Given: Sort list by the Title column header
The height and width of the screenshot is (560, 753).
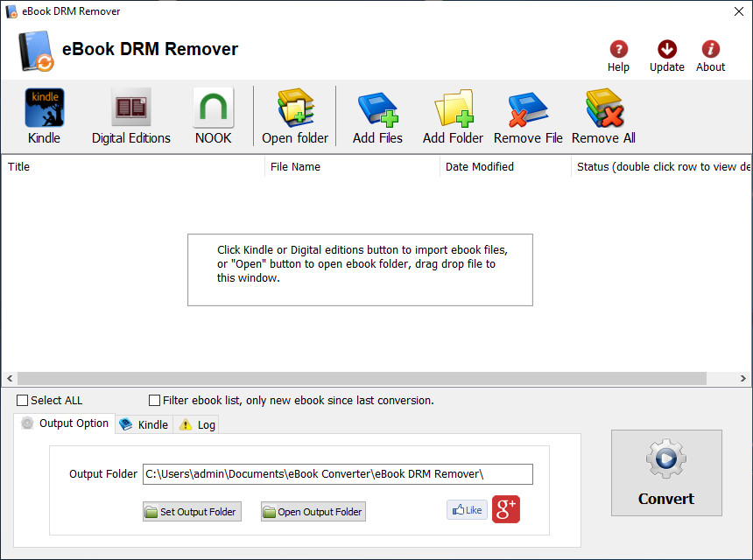Looking at the screenshot, I should (x=133, y=166).
